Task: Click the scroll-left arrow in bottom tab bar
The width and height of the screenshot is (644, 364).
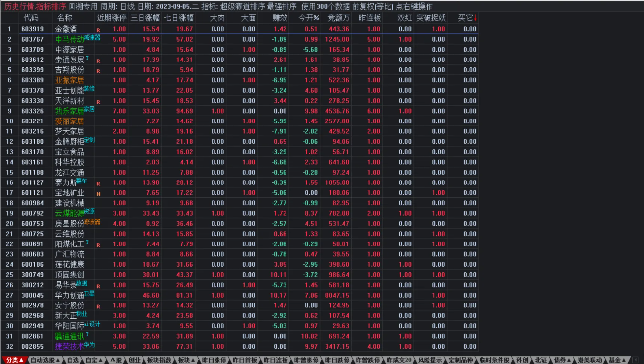Action: (x=635, y=360)
